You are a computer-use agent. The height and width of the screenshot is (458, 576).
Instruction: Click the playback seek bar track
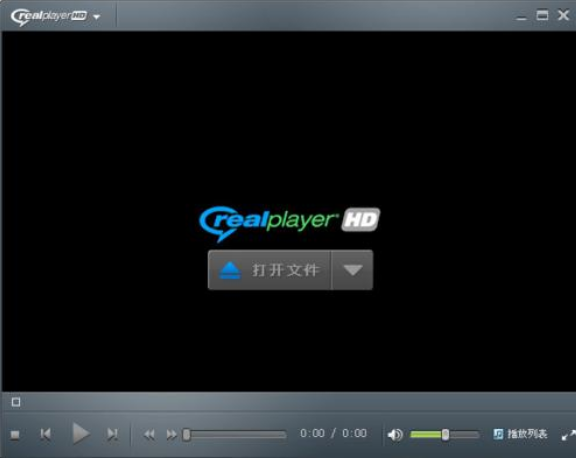pyautogui.click(x=235, y=435)
